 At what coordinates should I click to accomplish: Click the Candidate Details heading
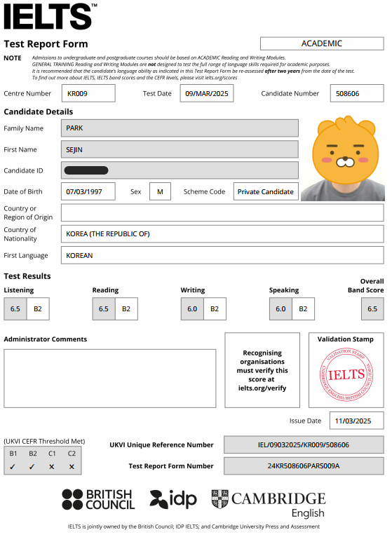[x=39, y=111]
